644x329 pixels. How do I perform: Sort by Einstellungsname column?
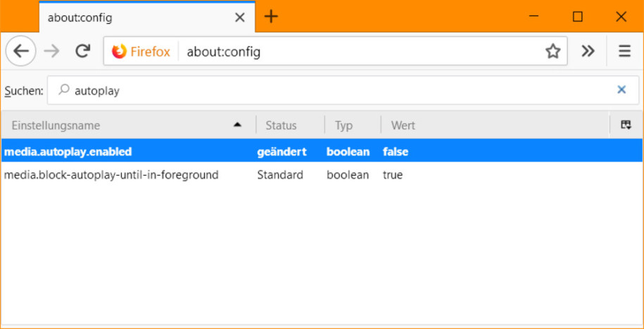(127, 125)
